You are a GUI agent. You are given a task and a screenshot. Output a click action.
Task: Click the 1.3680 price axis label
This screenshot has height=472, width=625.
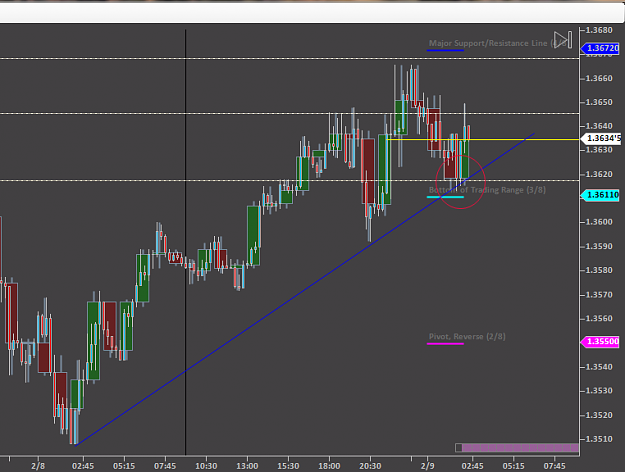click(601, 30)
